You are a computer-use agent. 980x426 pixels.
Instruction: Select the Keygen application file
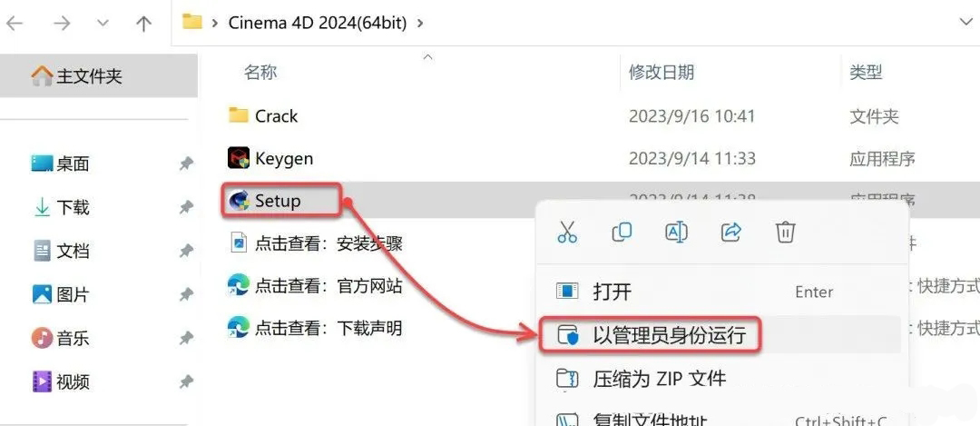point(270,158)
